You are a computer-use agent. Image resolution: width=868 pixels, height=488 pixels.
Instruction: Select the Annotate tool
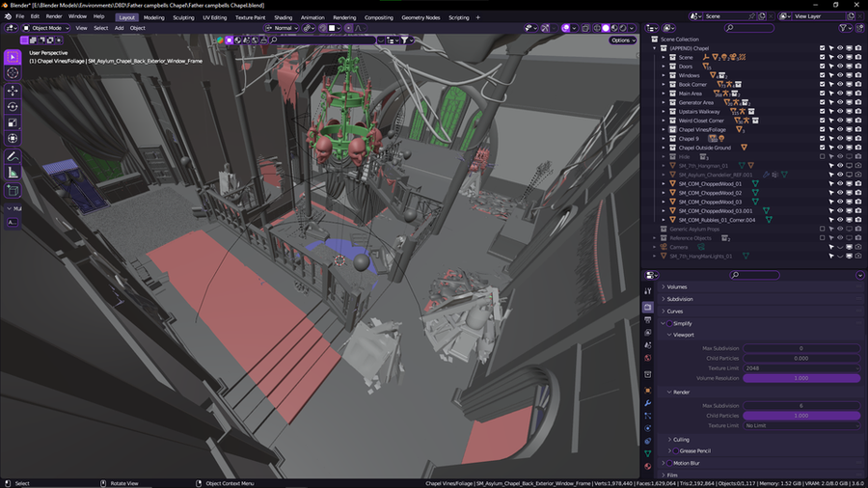[x=13, y=156]
